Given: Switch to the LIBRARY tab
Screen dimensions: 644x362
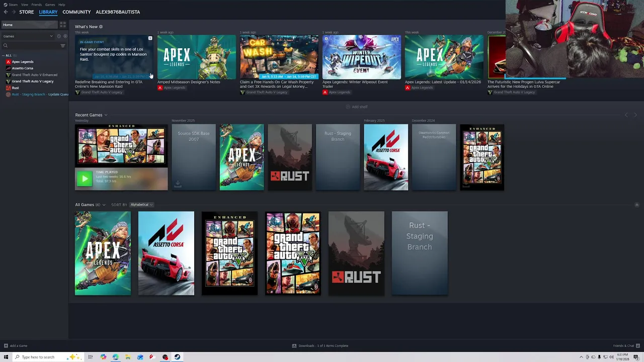Looking at the screenshot, I should (x=48, y=12).
